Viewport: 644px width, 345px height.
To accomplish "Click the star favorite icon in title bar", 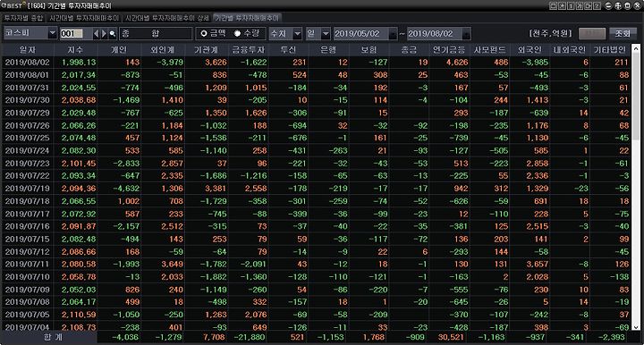I will click(x=562, y=5).
